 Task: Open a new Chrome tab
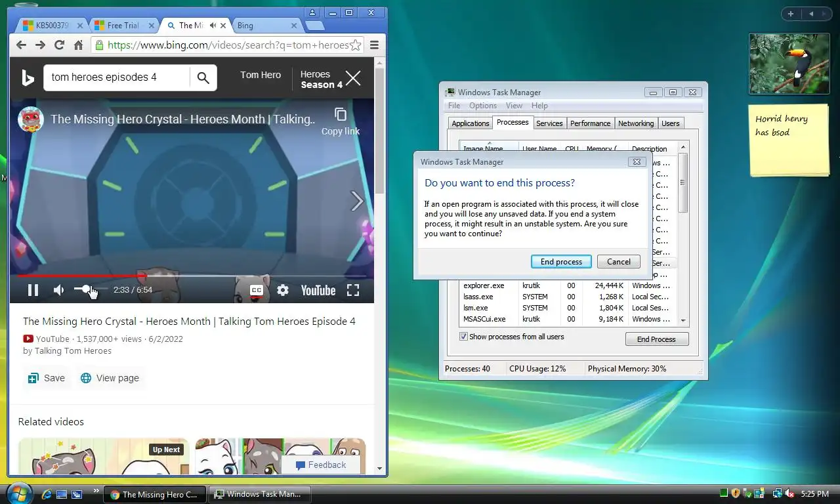[x=315, y=26]
